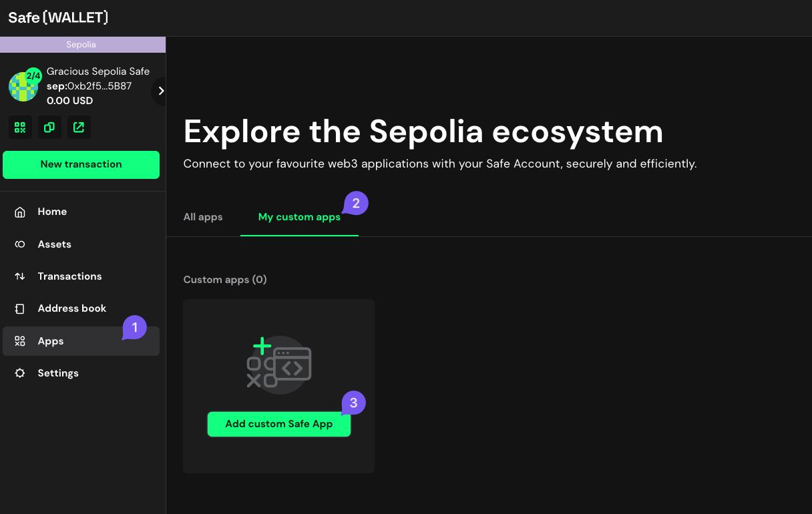Screen dimensions: 812x514
Task: Click the Sepolia network banner
Action: coord(81,45)
